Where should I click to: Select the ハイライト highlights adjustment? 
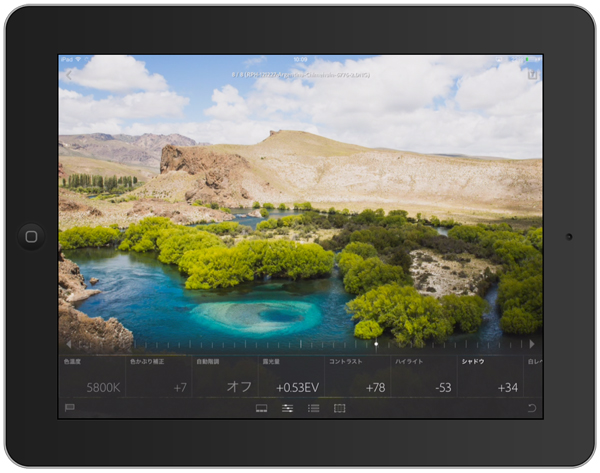(424, 377)
